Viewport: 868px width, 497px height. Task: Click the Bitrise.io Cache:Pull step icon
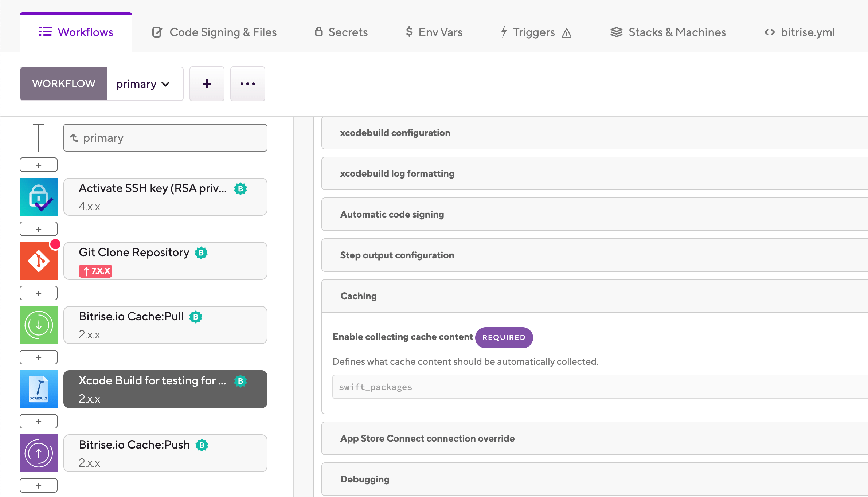39,325
